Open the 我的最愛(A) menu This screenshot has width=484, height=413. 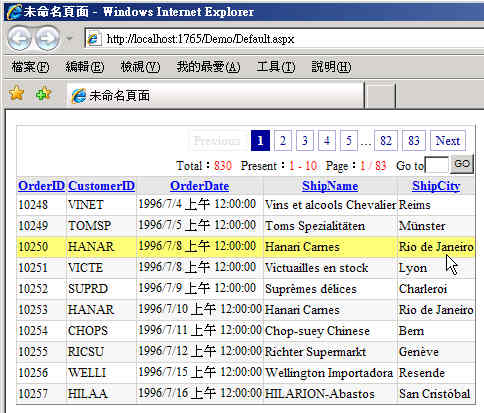tap(208, 67)
